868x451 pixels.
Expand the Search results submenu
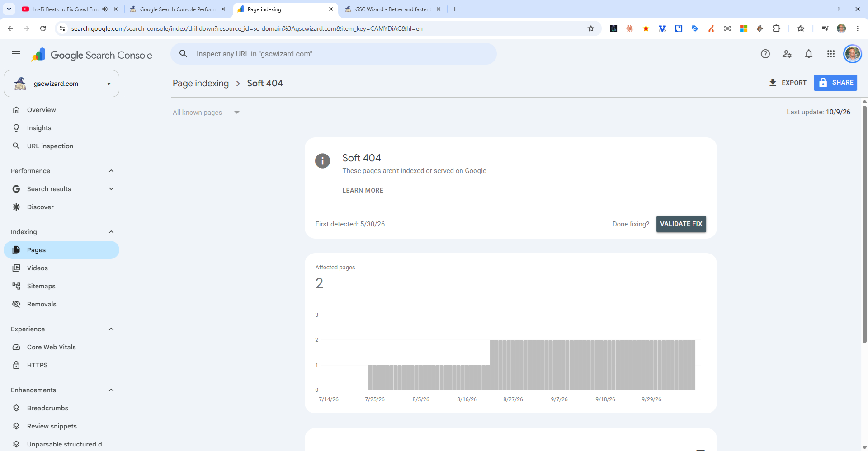pos(111,189)
